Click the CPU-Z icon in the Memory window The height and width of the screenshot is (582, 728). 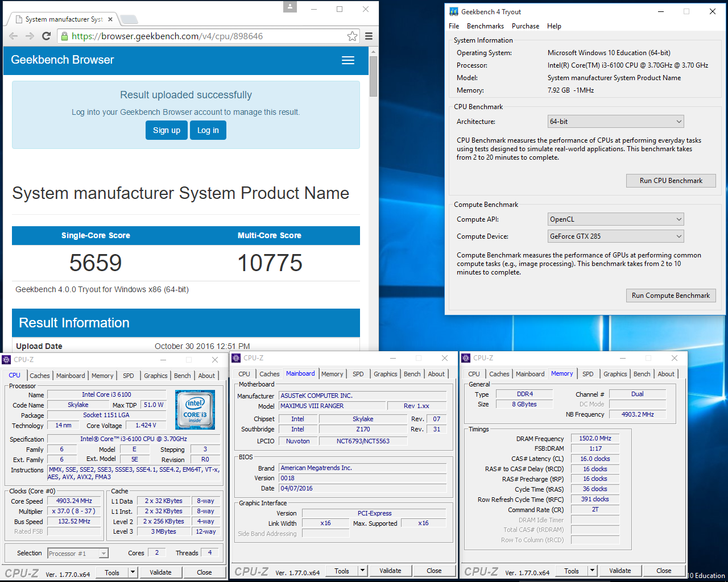(x=466, y=358)
